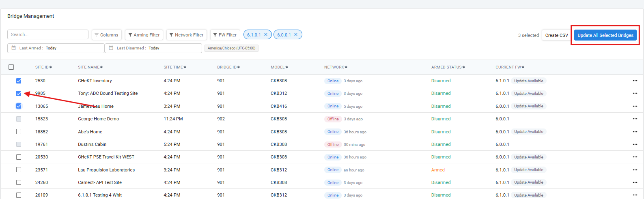The width and height of the screenshot is (644, 199).
Task: Open row menu for Tony: ADC Bound Testing Site
Action: coord(635,93)
